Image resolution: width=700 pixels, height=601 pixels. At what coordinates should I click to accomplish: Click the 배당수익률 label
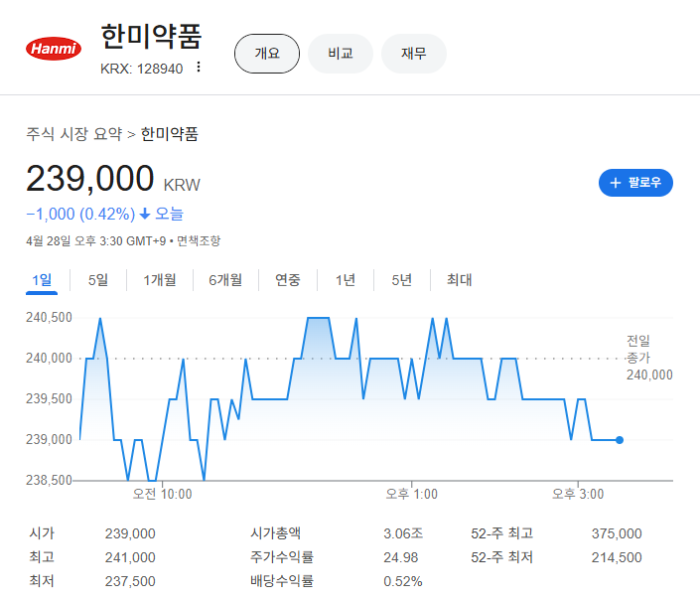tap(282, 581)
